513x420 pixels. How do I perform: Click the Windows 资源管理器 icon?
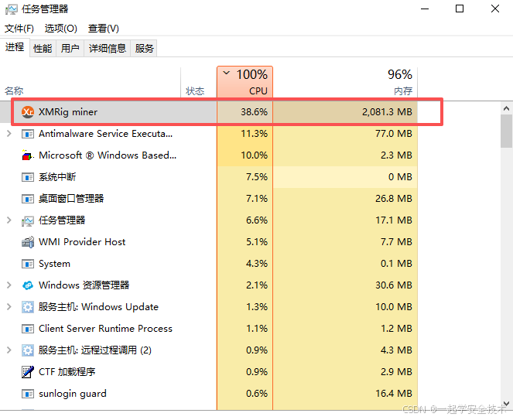coord(28,285)
